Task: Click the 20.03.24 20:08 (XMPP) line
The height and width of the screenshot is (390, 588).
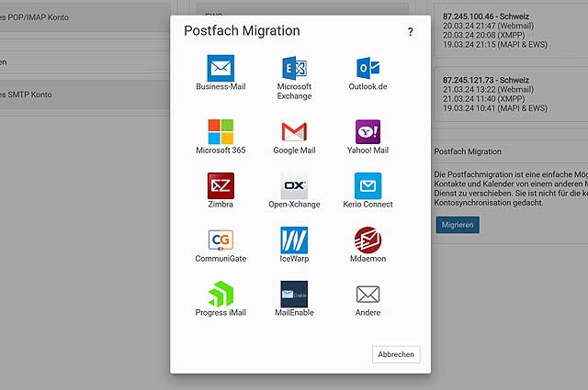Action: [x=483, y=35]
